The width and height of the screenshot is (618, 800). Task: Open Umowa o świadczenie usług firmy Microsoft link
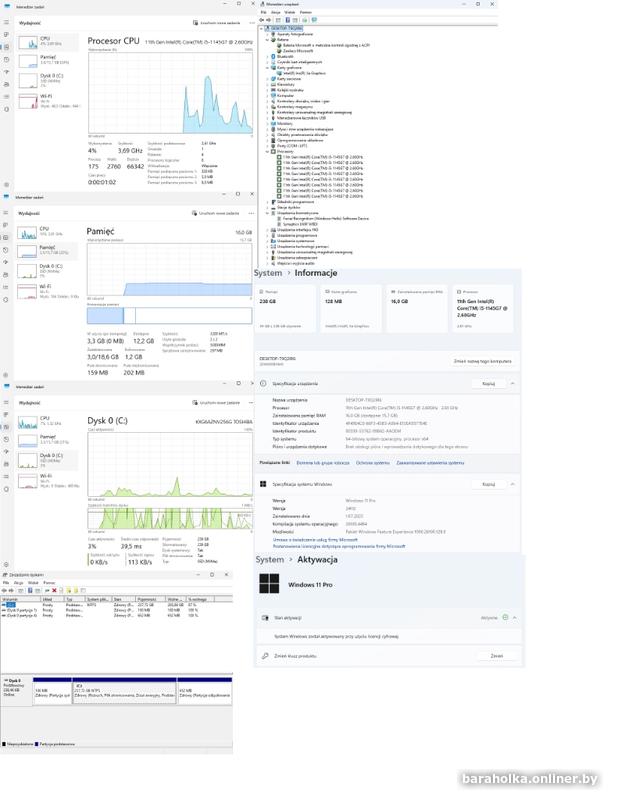pos(315,539)
